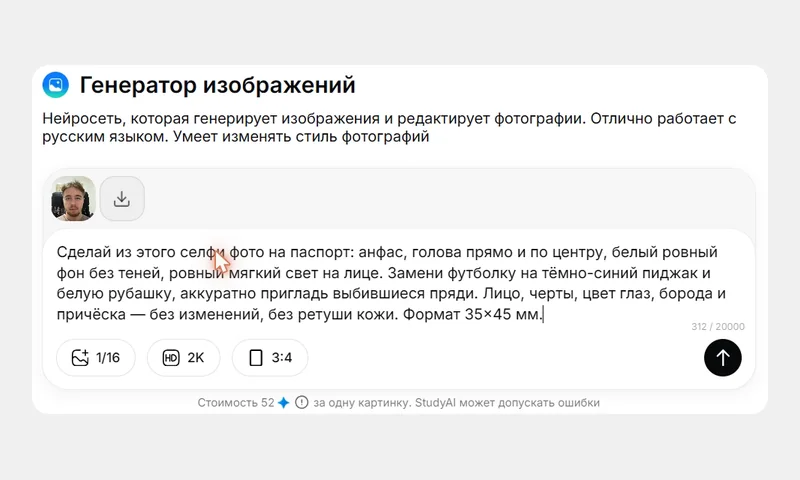This screenshot has height=480, width=800.
Task: Send the prompt with the arrow button
Action: 722,358
